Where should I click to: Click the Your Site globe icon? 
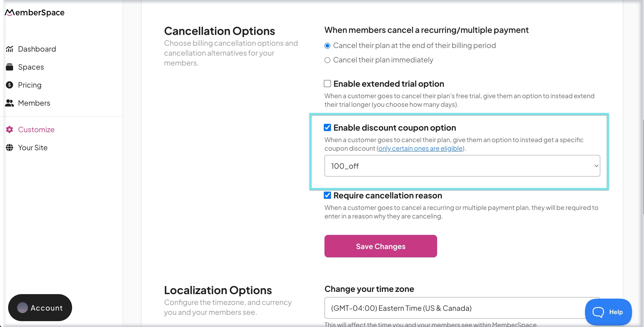(9, 148)
